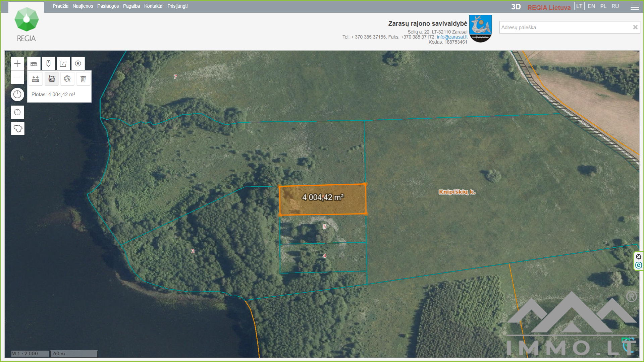Switch to the 3D view

(516, 7)
